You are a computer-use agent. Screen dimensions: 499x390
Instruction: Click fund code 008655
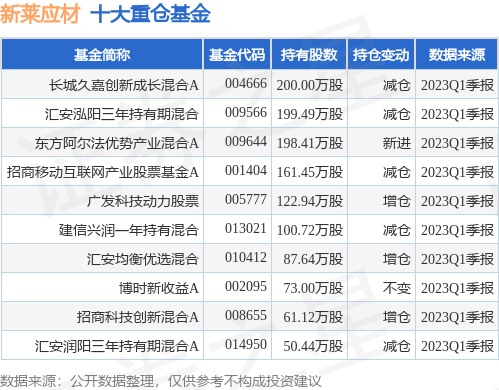pos(246,315)
